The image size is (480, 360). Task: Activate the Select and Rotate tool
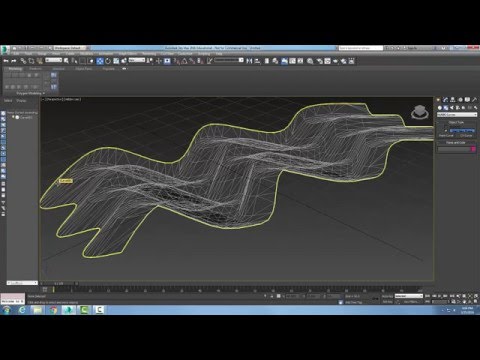click(x=108, y=61)
